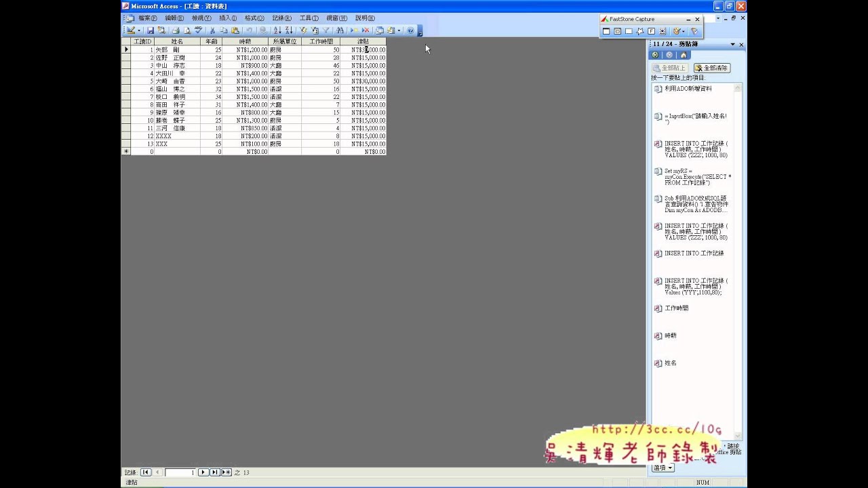This screenshot has height=488, width=868.
Task: Go to next record navigation button
Action: 203,472
